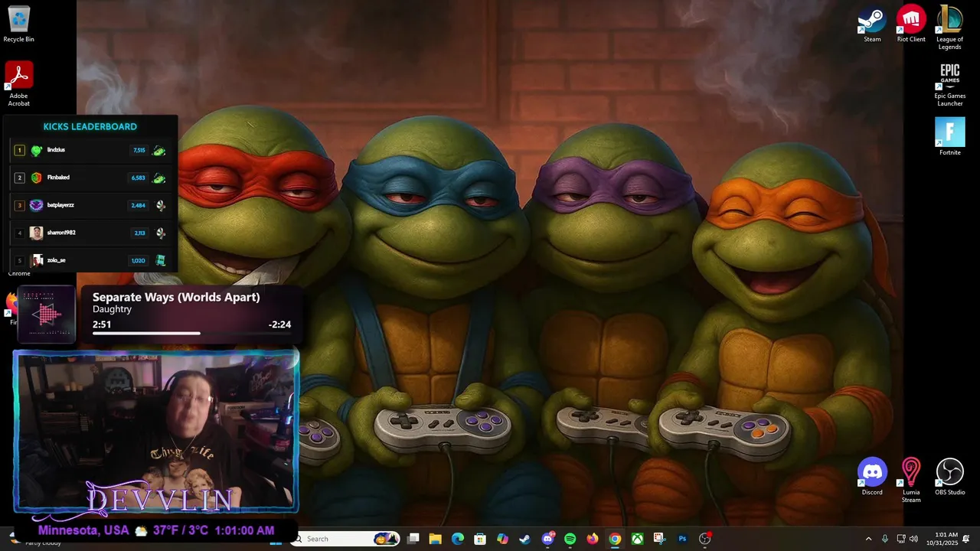The image size is (980, 551).
Task: Open Adobe Acrobat desktop shortcut
Action: coord(18,83)
